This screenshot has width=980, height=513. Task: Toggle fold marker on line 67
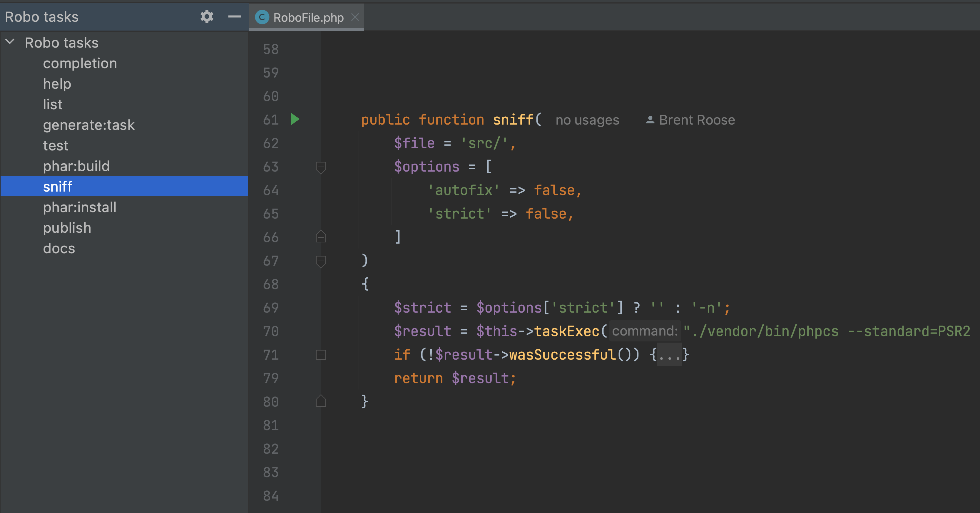[x=321, y=261]
